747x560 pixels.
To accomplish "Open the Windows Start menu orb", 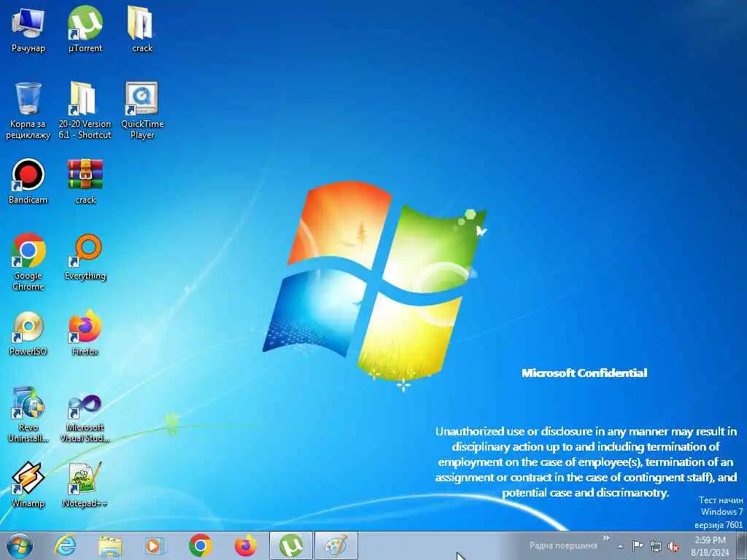I will [x=20, y=545].
